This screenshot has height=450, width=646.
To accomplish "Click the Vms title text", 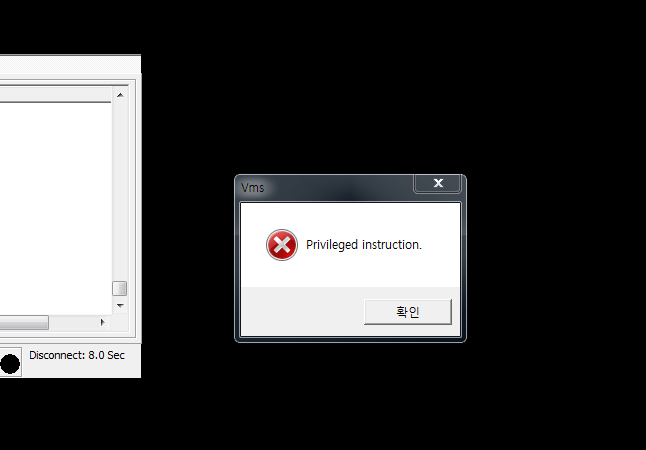I will pyautogui.click(x=253, y=188).
